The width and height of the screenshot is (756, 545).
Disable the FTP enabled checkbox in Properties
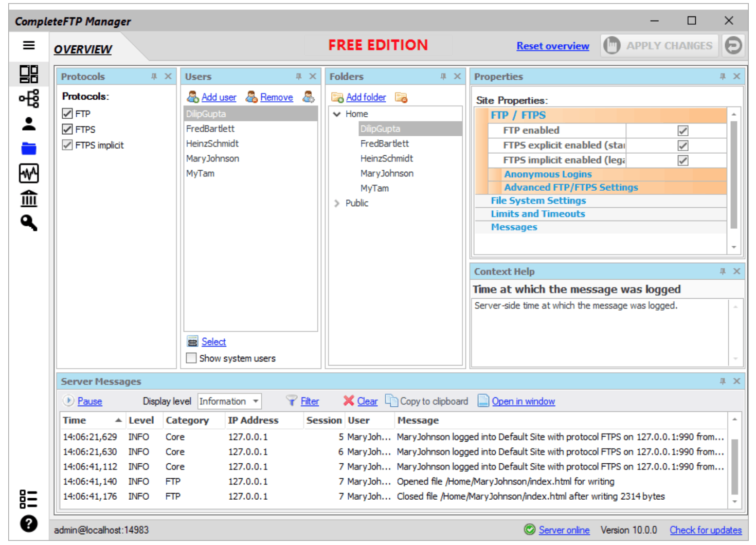(x=682, y=130)
